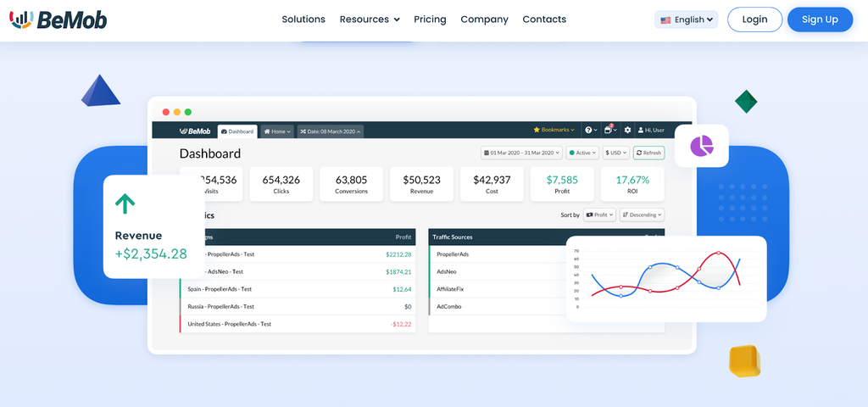Click the 63,805 Conversions stat card
Viewport: 868px width, 407px height.
coord(352,184)
